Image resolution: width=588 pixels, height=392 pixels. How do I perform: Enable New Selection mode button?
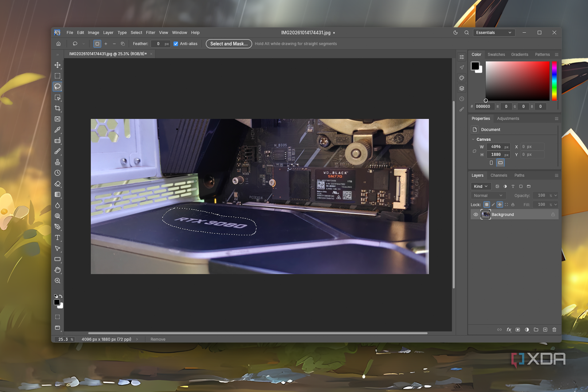[x=97, y=44]
